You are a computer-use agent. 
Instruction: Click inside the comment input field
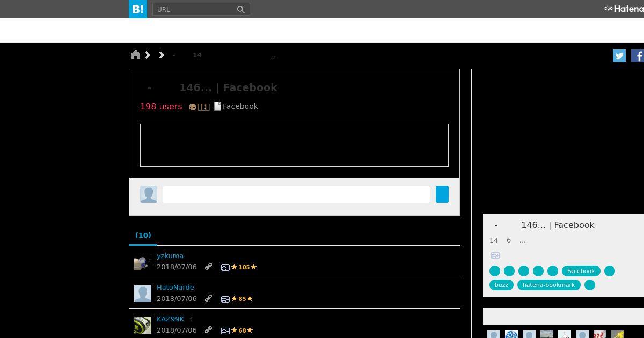[x=296, y=194]
